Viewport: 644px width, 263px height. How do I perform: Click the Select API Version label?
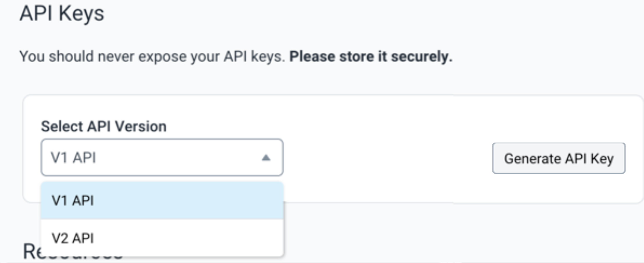[104, 127]
